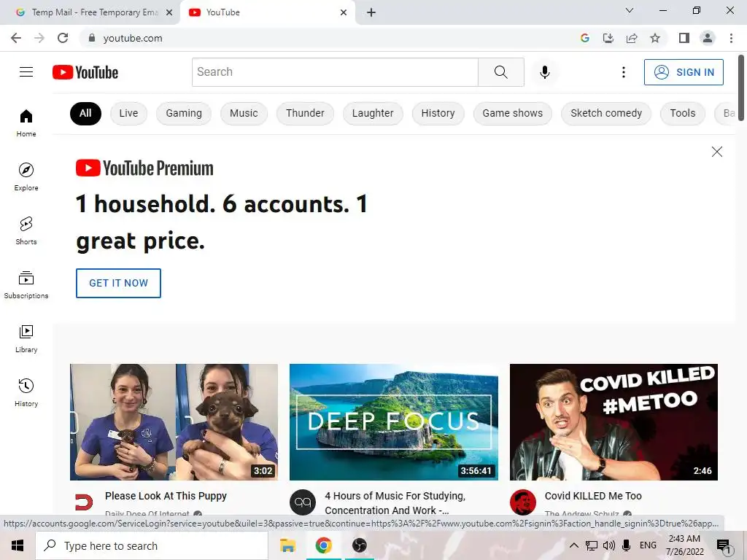Select the History filter chip
Image resolution: width=747 pixels, height=560 pixels.
pyautogui.click(x=438, y=113)
